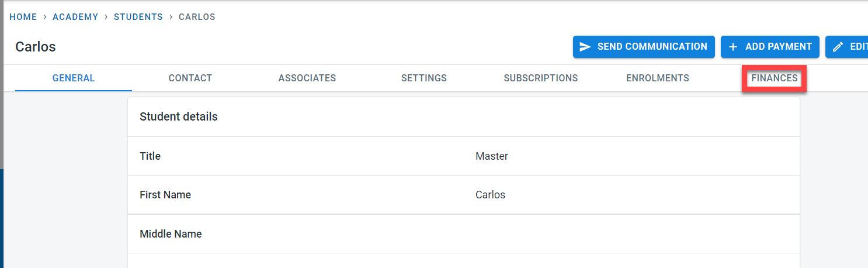Return to Students list via breadcrumb
Screen dimensions: 868x268
138,17
